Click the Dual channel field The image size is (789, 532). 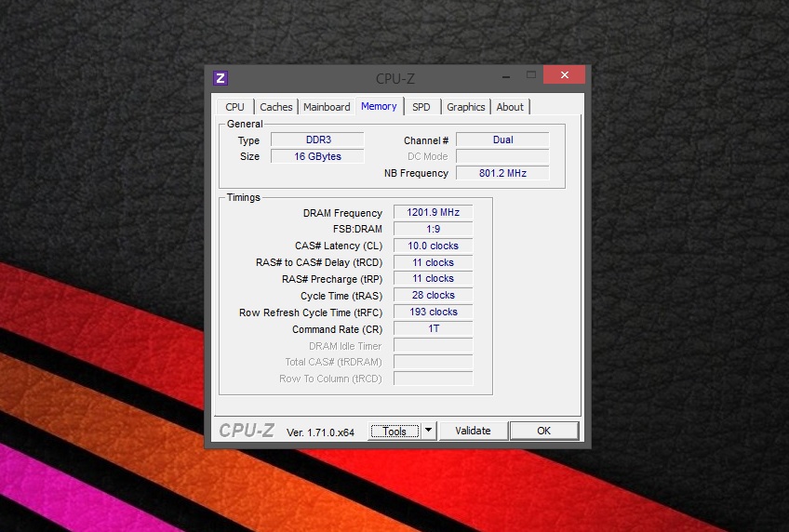(502, 140)
